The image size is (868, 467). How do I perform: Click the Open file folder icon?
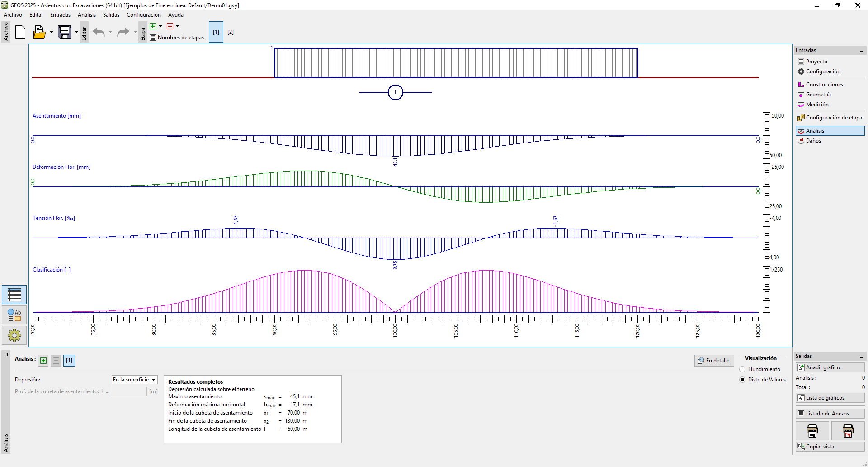click(x=39, y=32)
